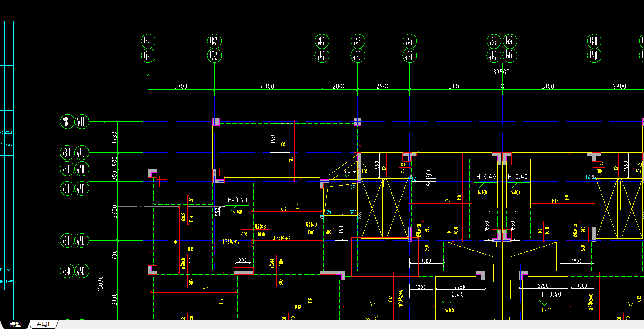Screen dimensions: 644x329
Task: Select H-0.40 label above h=100 near 550
Action: [237, 200]
